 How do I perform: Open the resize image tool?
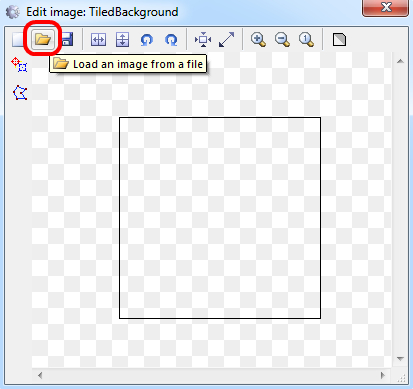pyautogui.click(x=227, y=40)
